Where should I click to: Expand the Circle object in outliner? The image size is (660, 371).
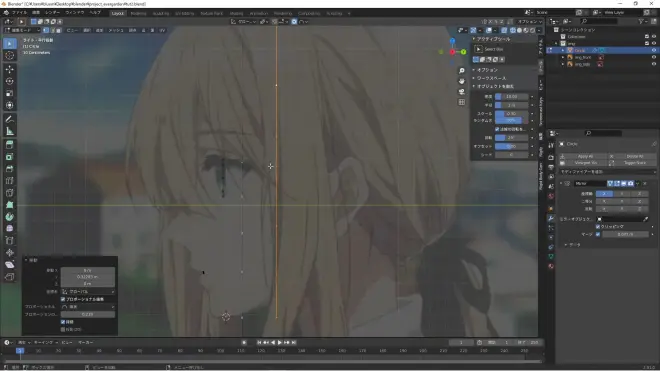coord(563,50)
